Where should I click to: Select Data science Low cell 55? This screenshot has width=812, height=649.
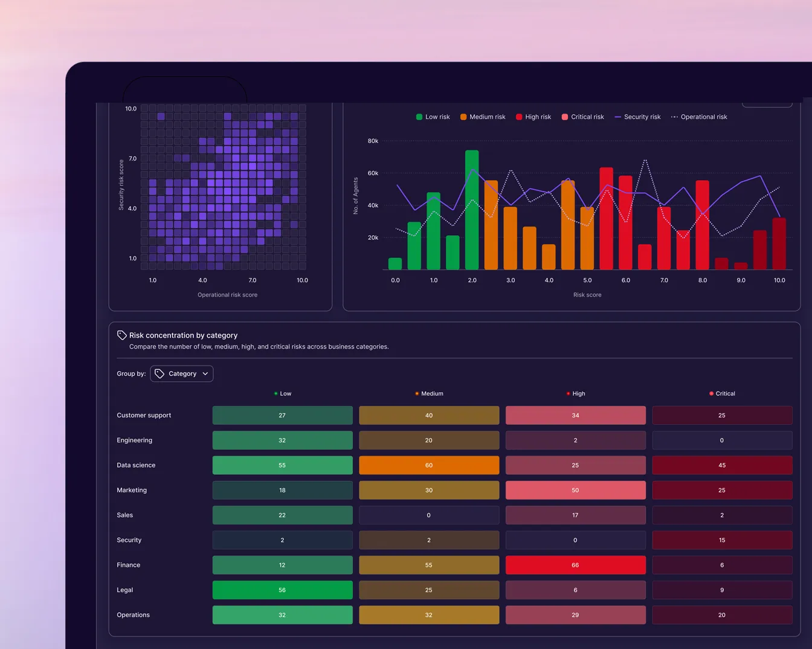282,465
